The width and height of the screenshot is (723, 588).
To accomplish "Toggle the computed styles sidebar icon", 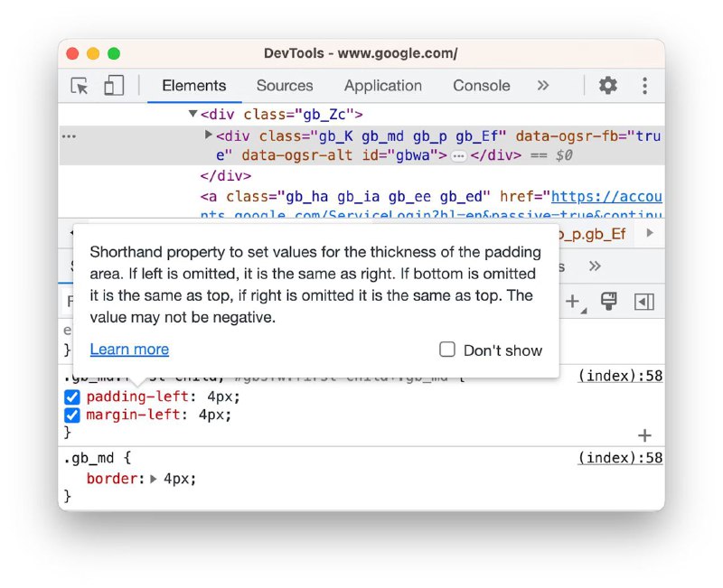I will tap(644, 302).
